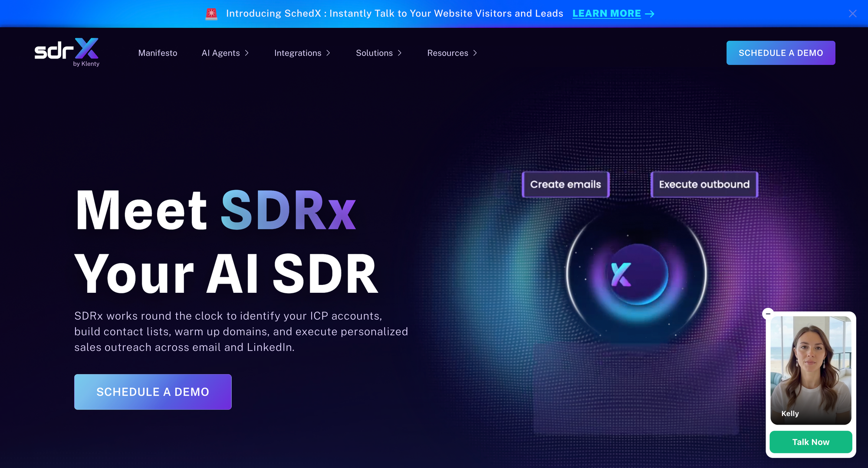868x468 pixels.
Task: Open the Manifesto page
Action: (158, 53)
